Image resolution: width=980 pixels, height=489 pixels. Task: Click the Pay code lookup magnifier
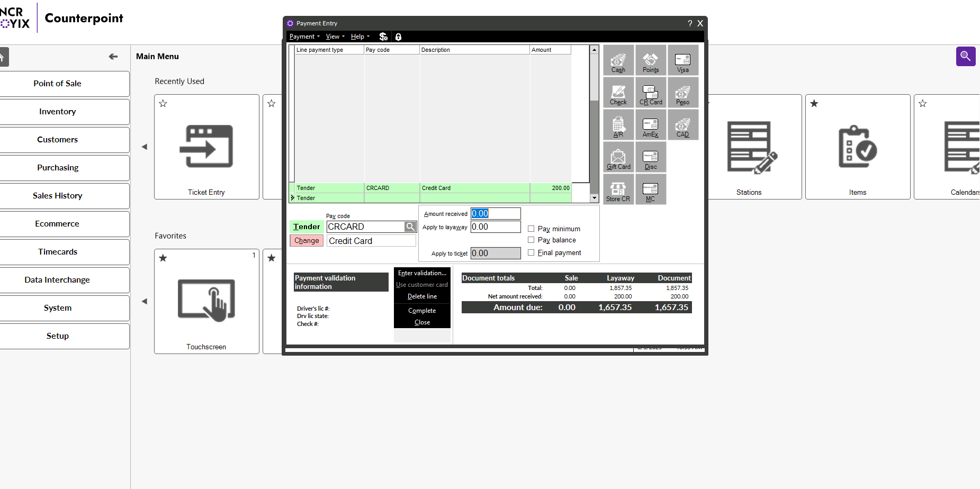(410, 227)
